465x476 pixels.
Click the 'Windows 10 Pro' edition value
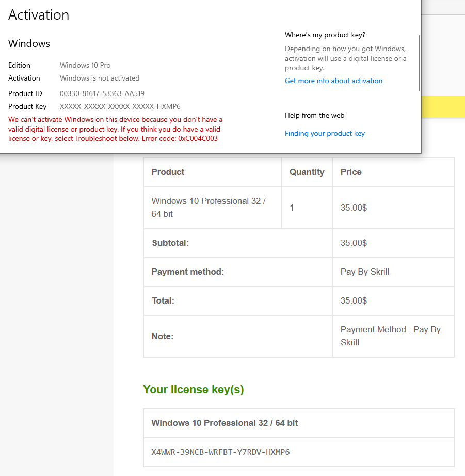pos(85,65)
